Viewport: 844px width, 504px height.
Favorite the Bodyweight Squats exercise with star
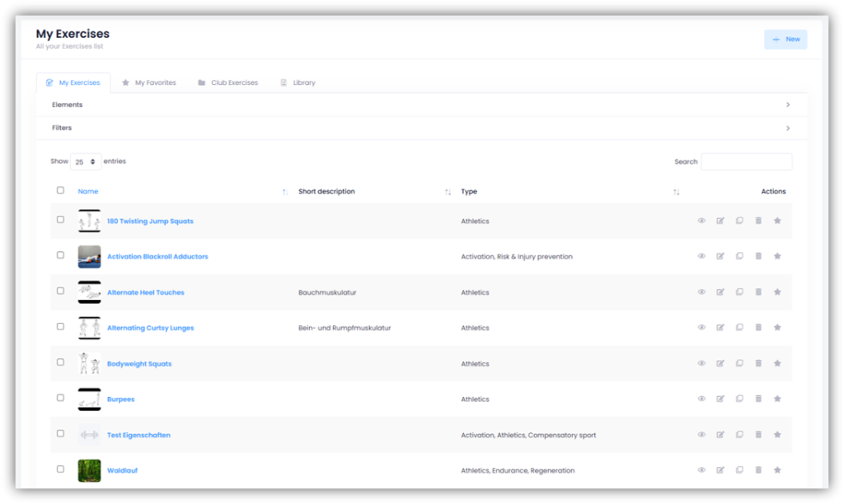pyautogui.click(x=777, y=363)
